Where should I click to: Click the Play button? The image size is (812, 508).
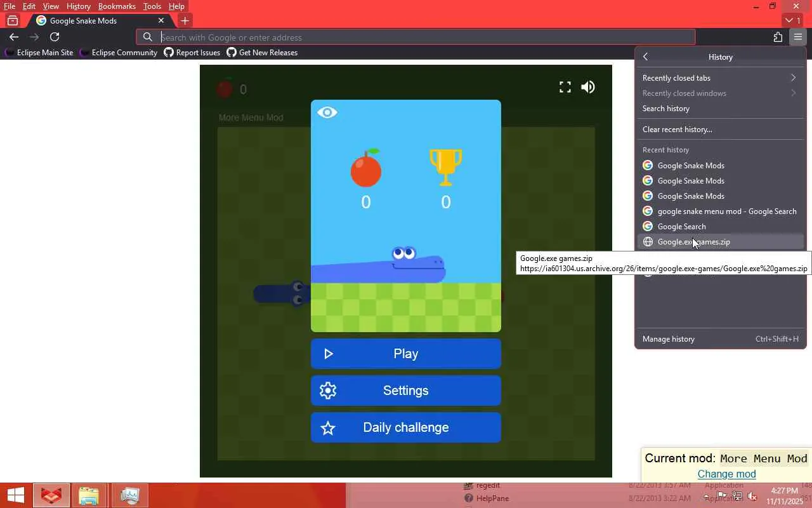pyautogui.click(x=406, y=354)
